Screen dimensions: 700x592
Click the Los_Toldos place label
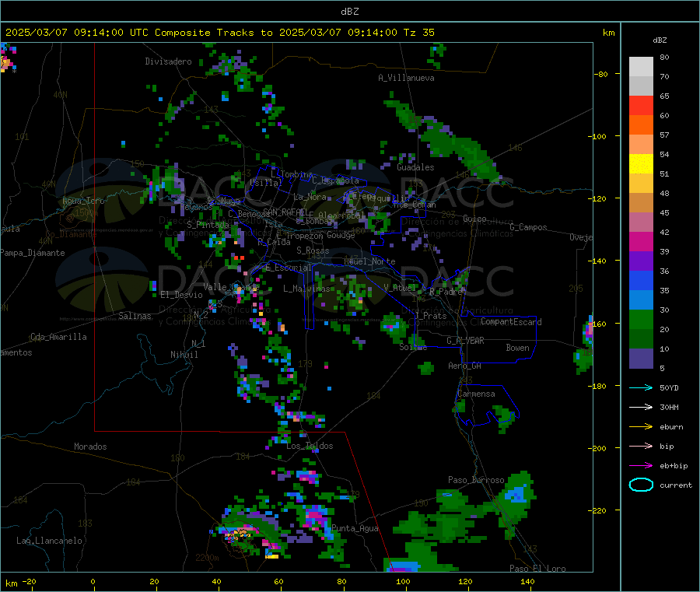click(310, 446)
